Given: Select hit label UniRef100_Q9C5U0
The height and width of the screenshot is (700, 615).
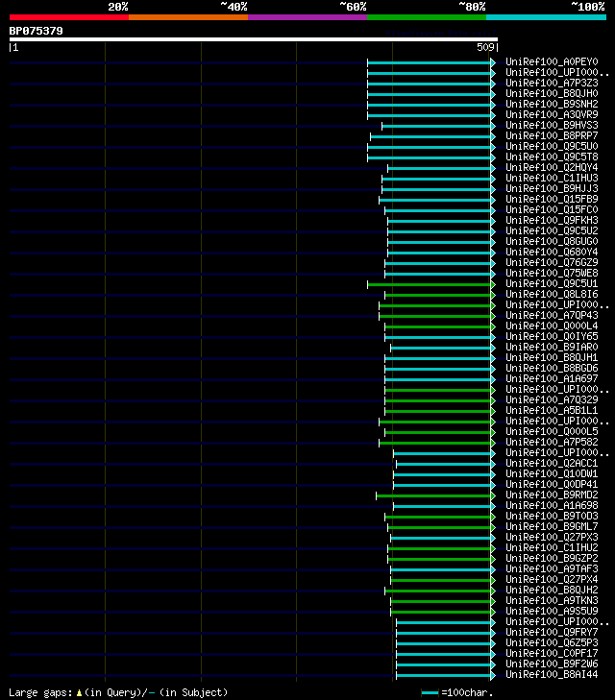Looking at the screenshot, I should pyautogui.click(x=552, y=146).
